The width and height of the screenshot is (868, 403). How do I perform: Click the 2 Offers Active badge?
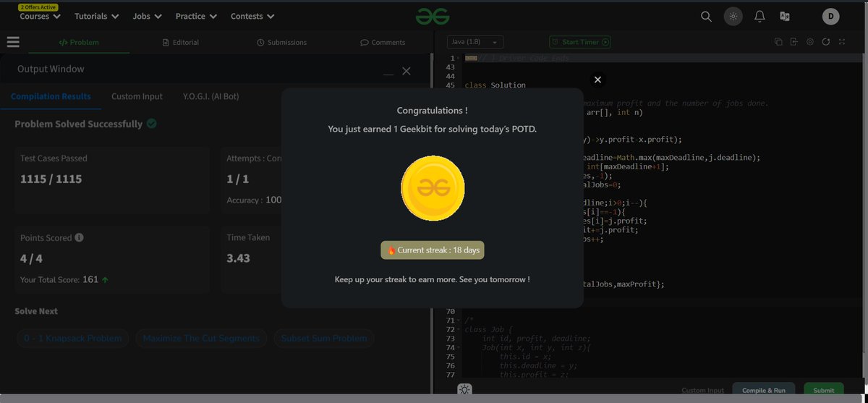[39, 7]
